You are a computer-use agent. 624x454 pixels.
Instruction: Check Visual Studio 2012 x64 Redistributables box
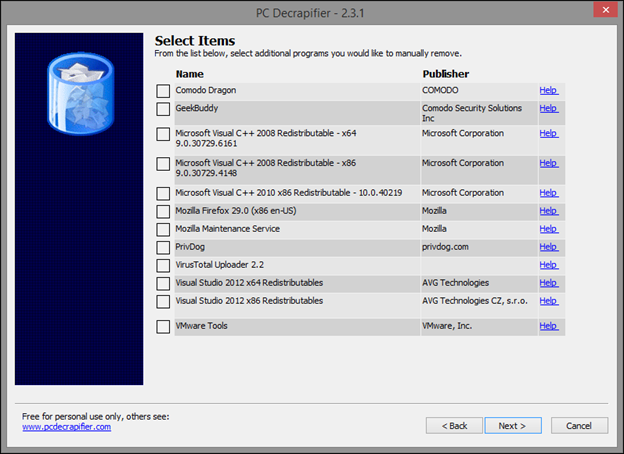pyautogui.click(x=163, y=284)
